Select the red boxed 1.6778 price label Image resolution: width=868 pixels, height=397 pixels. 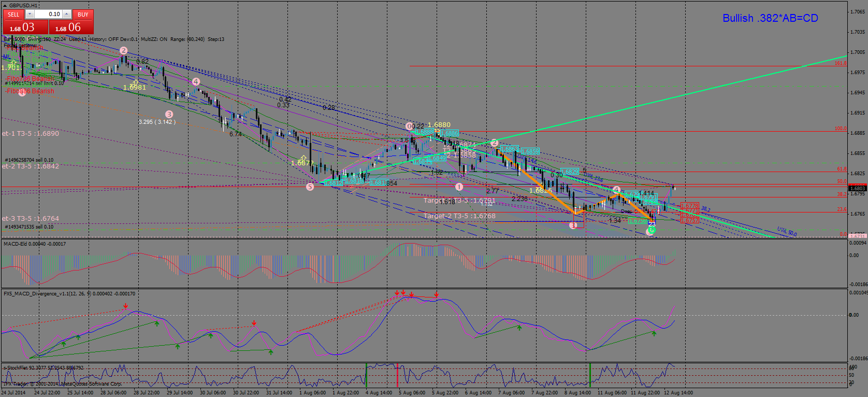689,206
